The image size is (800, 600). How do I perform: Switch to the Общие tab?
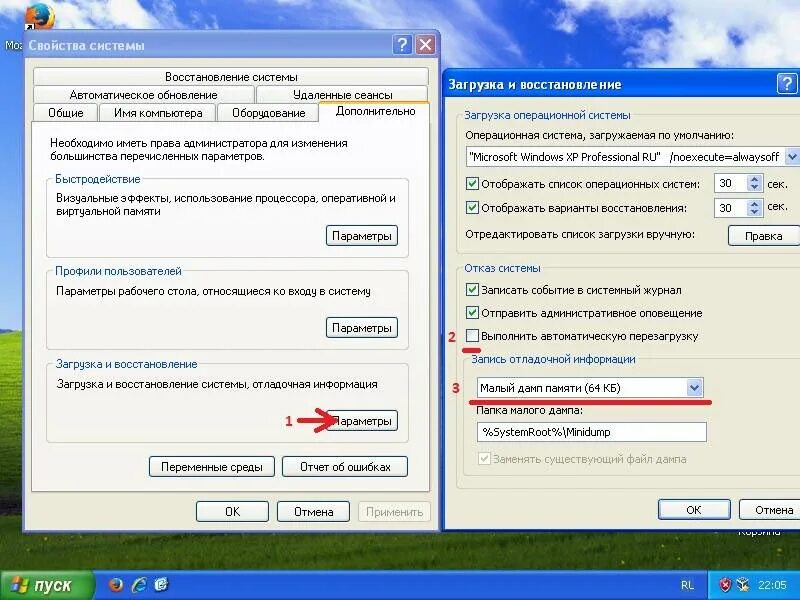(x=65, y=113)
